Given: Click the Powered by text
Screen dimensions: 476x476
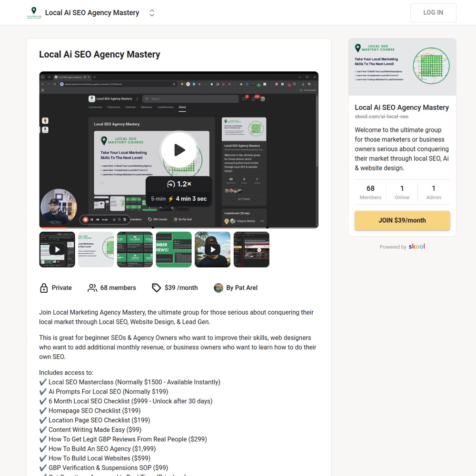Looking at the screenshot, I should pos(393,247).
